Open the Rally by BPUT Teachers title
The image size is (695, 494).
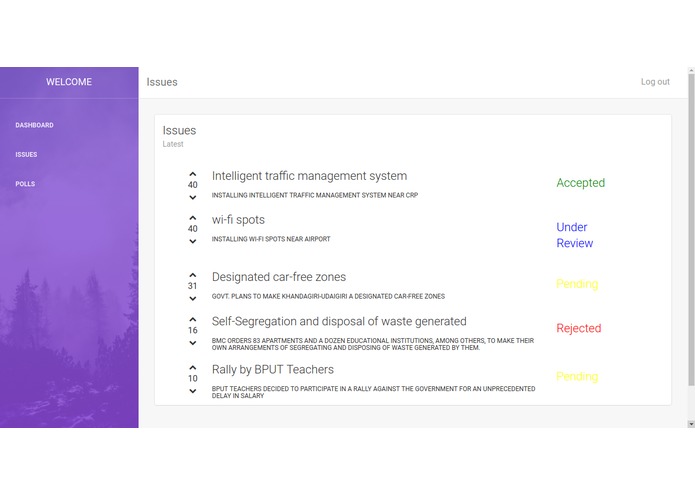[273, 370]
